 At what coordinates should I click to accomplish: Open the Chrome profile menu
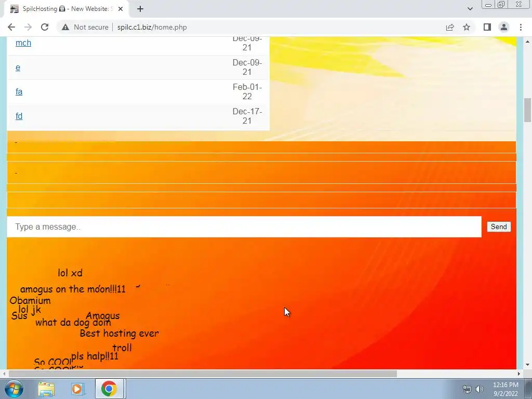pyautogui.click(x=504, y=27)
